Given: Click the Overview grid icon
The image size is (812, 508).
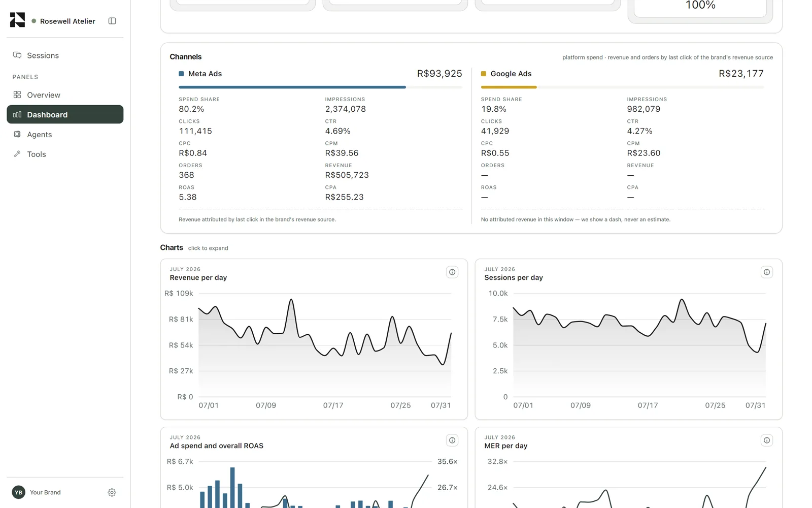Looking at the screenshot, I should 17,94.
